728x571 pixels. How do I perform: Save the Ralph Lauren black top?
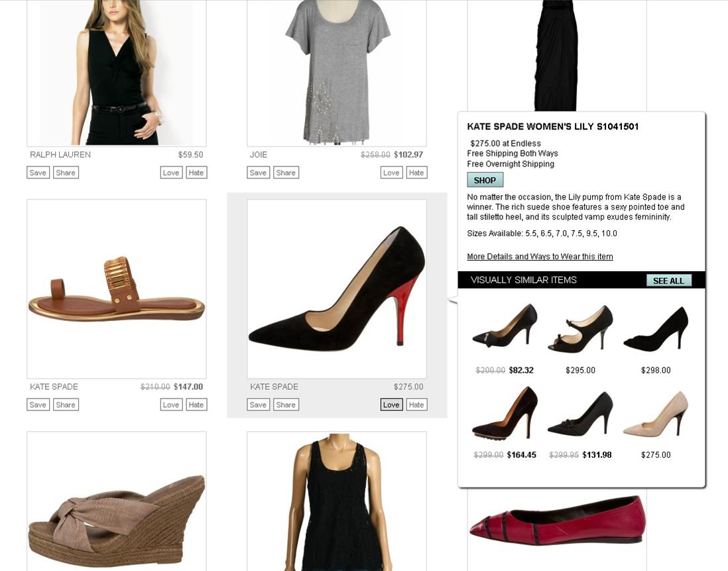click(x=38, y=172)
